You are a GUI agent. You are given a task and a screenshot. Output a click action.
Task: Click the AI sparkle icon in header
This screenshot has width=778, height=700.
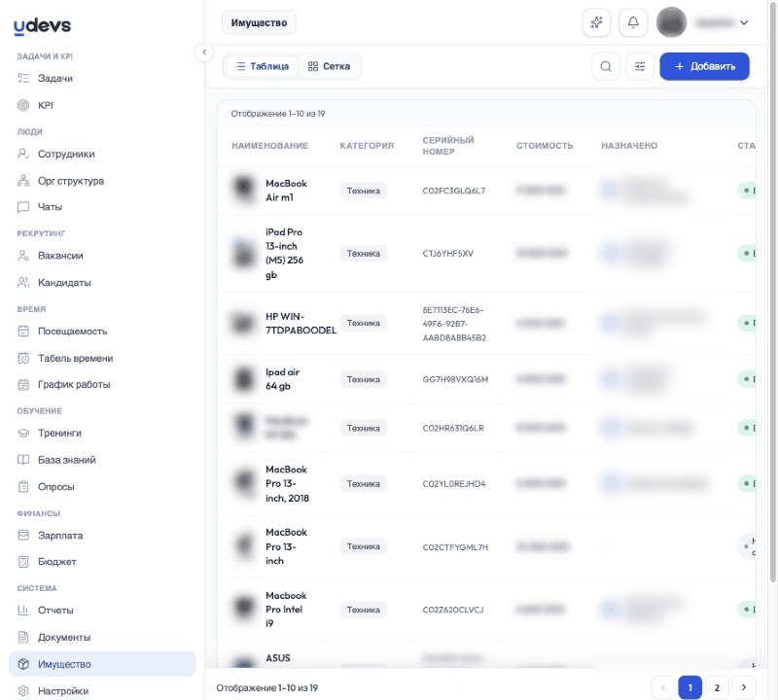click(x=596, y=22)
